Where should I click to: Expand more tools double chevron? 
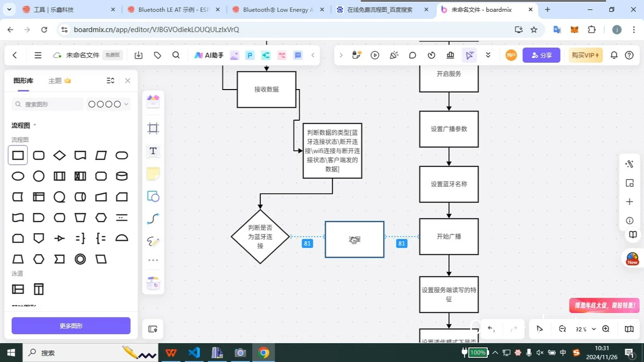tap(488, 55)
